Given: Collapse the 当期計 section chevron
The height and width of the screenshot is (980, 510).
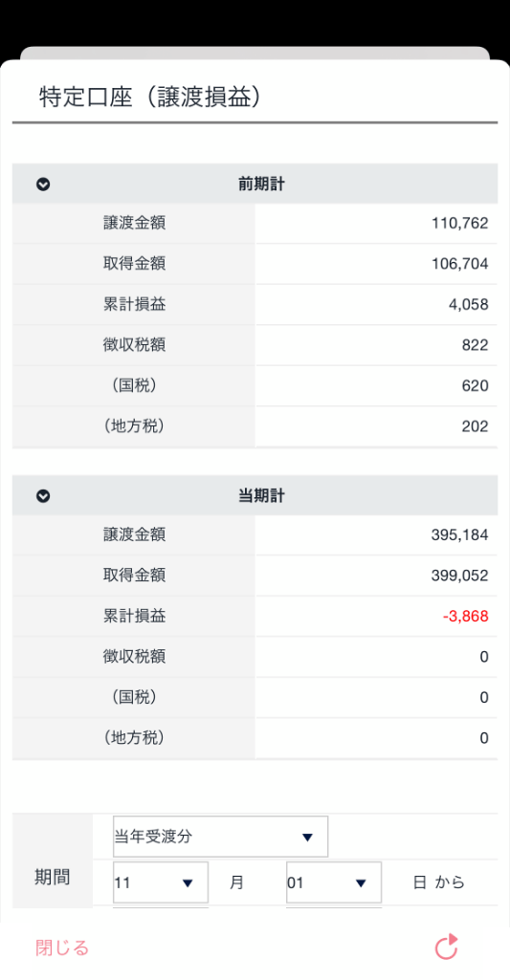Looking at the screenshot, I should tap(43, 496).
